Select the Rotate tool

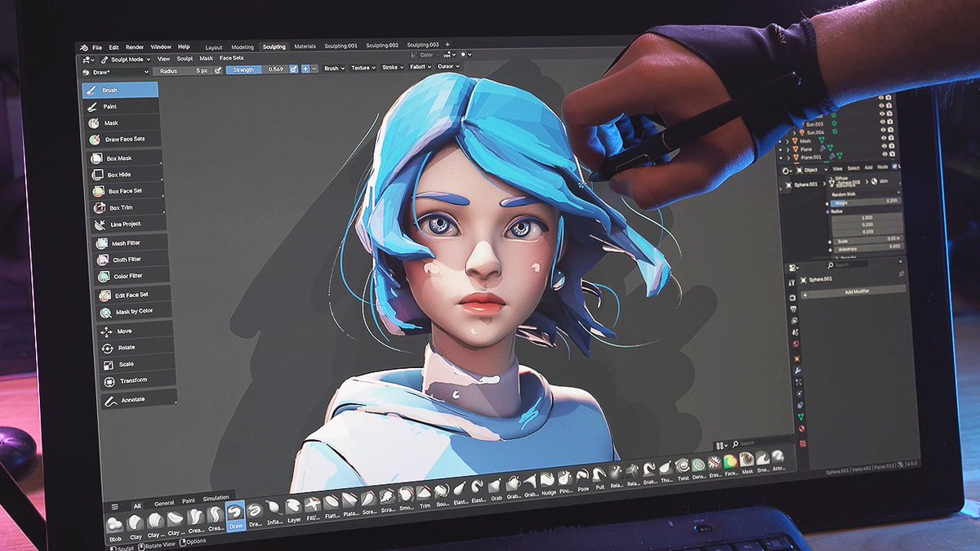pyautogui.click(x=136, y=348)
